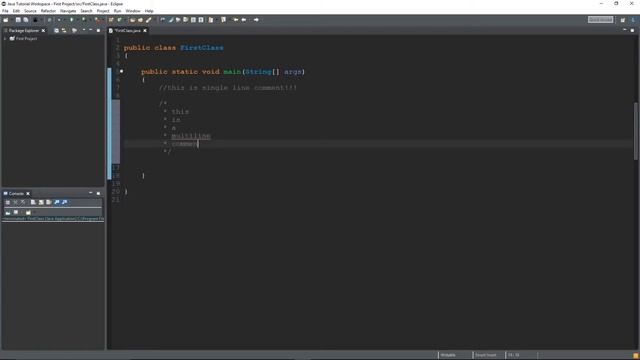The image size is (640, 360).
Task: Click the Search flashlight toolbar icon
Action: (149, 20)
